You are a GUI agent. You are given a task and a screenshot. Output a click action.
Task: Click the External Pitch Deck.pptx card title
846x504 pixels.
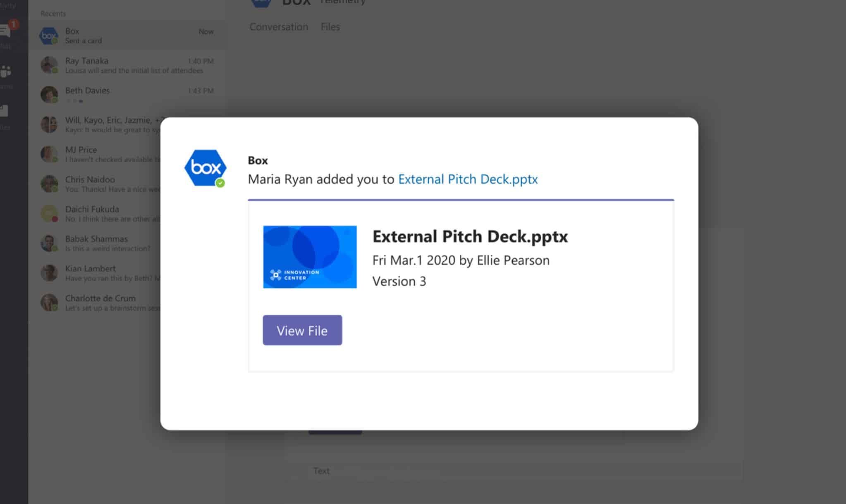tap(470, 236)
